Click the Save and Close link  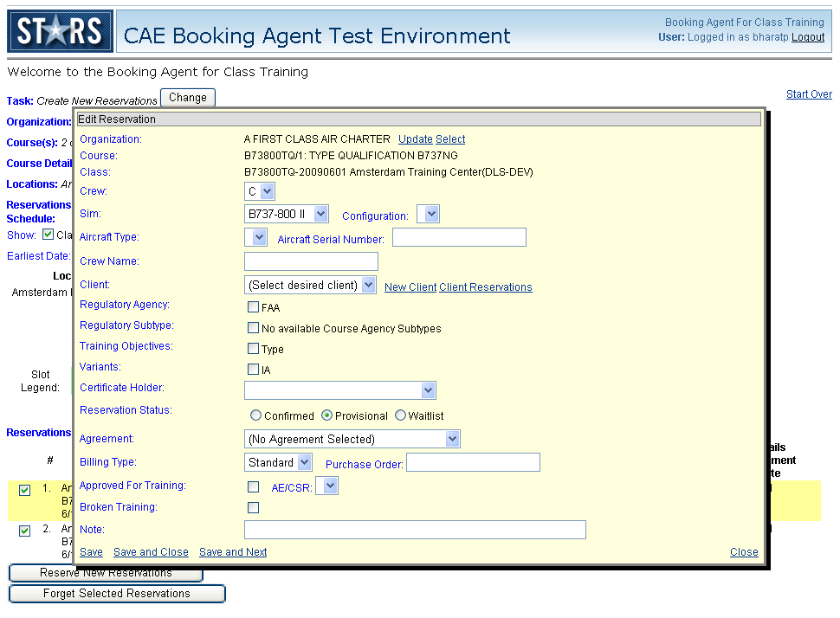coord(151,552)
